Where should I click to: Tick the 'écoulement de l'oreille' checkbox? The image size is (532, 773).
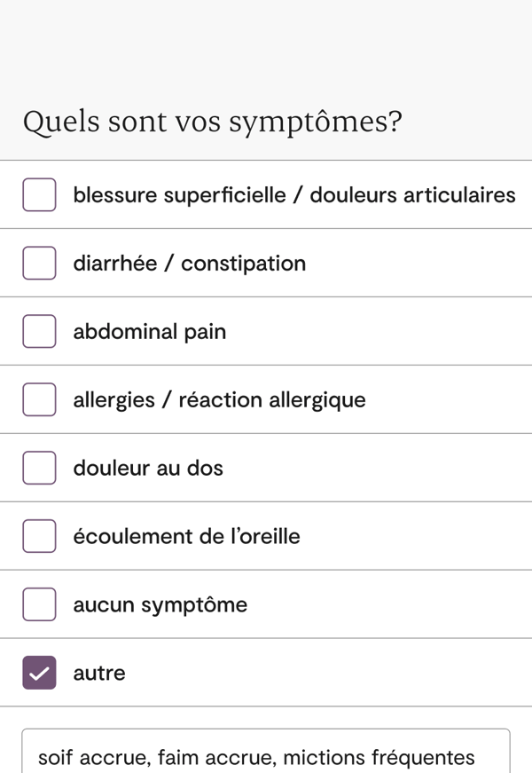point(39,536)
